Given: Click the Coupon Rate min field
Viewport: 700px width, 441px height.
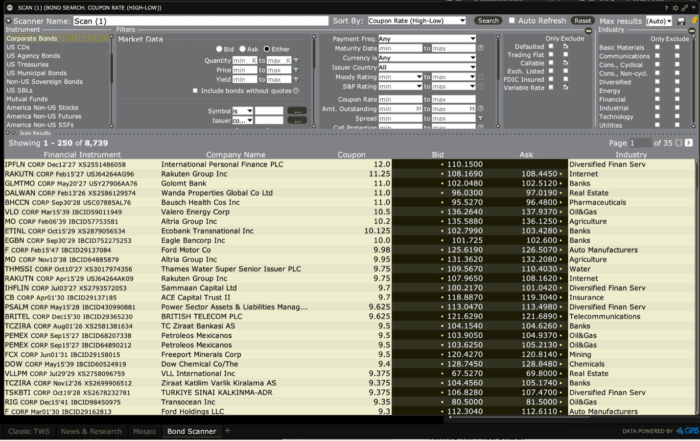Looking at the screenshot, I should (400, 99).
